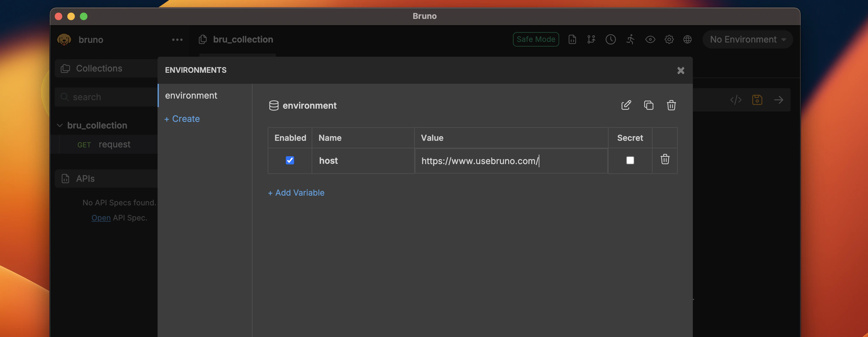
Task: Copy the environment using the duplicate icon
Action: [648, 105]
